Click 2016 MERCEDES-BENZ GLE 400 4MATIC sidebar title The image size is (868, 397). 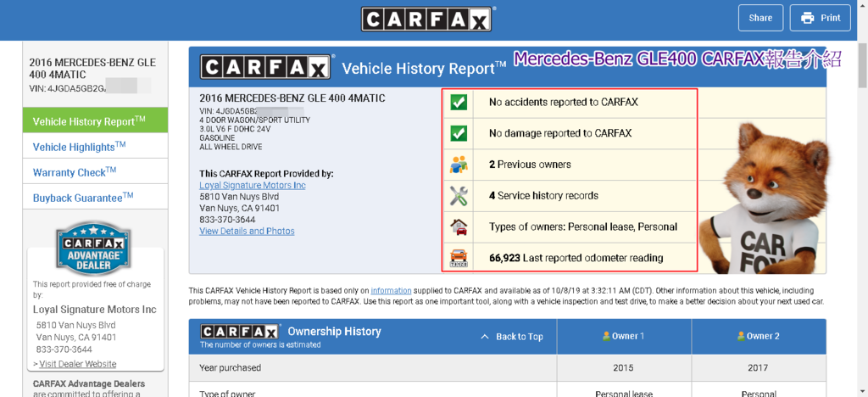tap(92, 68)
